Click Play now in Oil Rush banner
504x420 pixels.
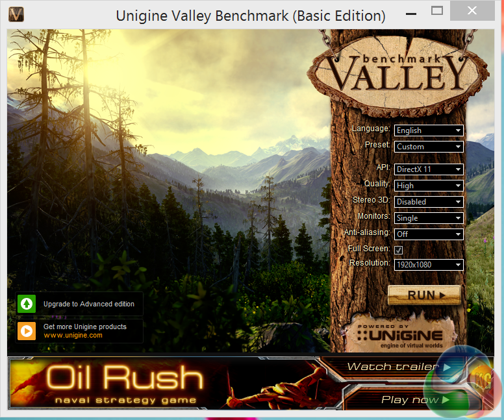[414, 399]
